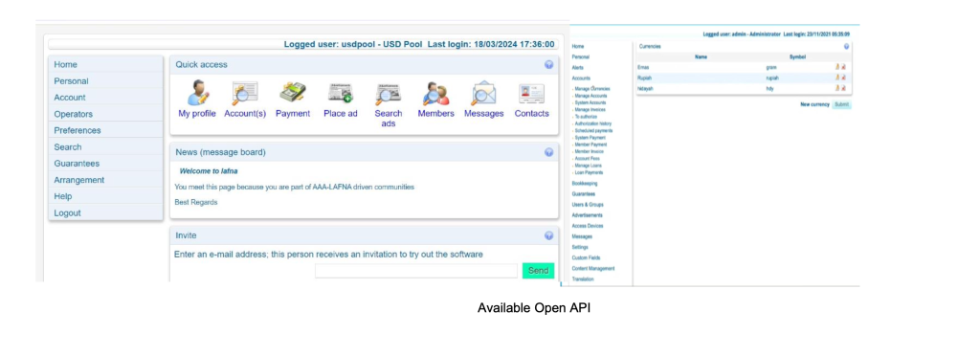Viewport: 980px width, 356px height.
Task: Open the Preferences menu item
Action: pyautogui.click(x=105, y=130)
